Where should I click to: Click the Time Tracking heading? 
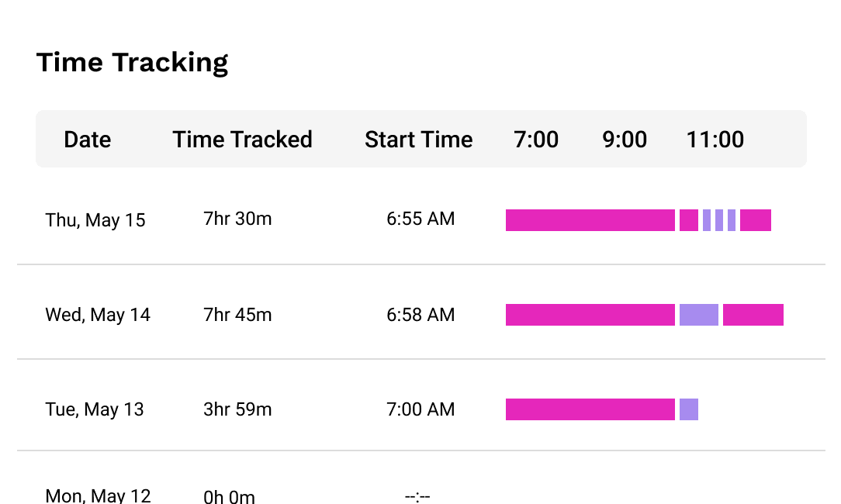pyautogui.click(x=133, y=62)
